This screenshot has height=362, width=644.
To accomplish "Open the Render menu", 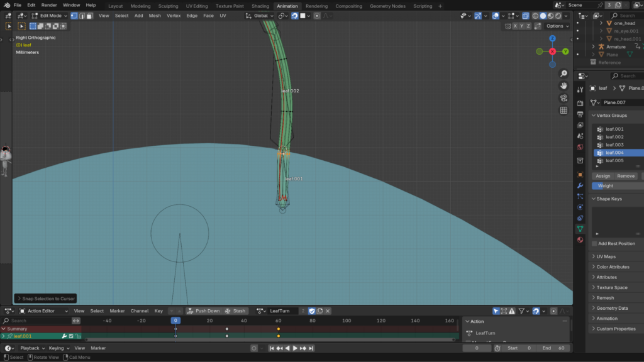I will point(49,5).
